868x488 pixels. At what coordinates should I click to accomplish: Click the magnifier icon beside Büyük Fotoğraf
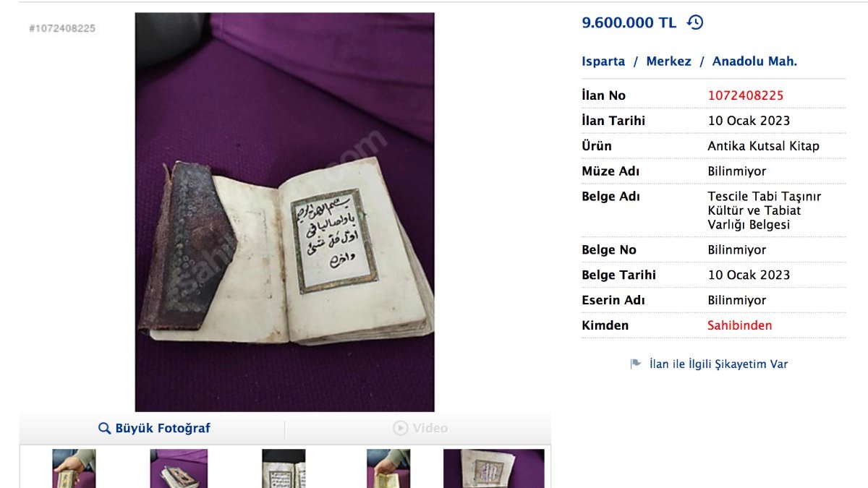104,429
